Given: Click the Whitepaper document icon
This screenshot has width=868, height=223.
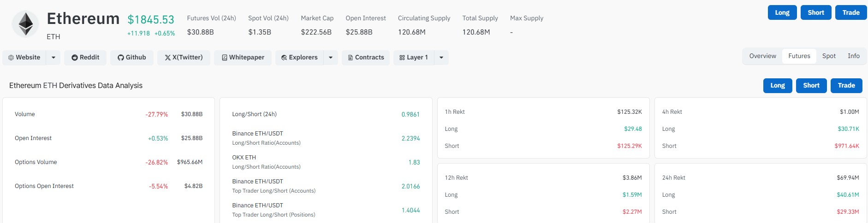Looking at the screenshot, I should 225,58.
